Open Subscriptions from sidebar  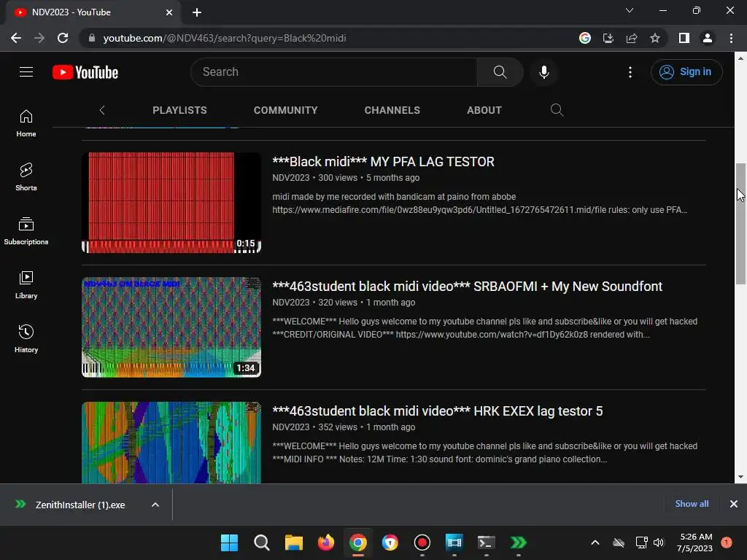coord(26,231)
